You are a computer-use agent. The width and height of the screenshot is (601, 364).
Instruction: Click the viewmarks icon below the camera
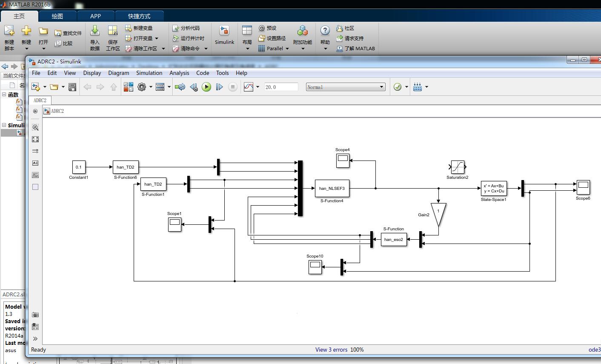click(x=35, y=327)
